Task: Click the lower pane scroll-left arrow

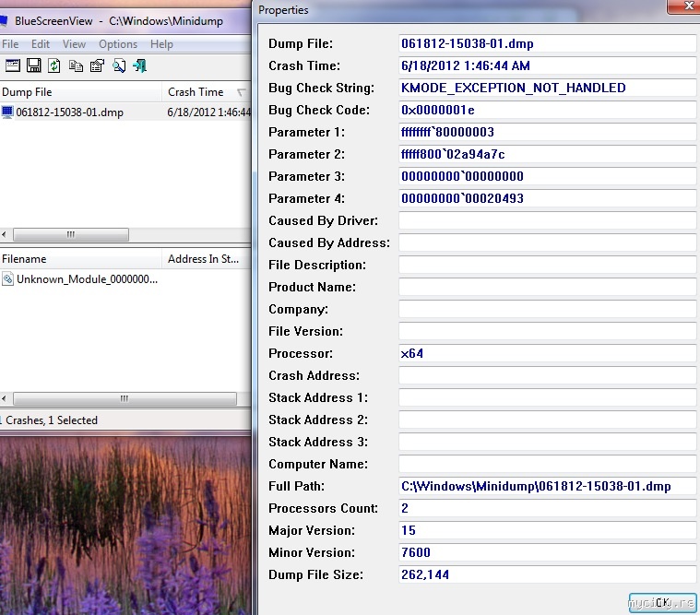Action: click(4, 398)
